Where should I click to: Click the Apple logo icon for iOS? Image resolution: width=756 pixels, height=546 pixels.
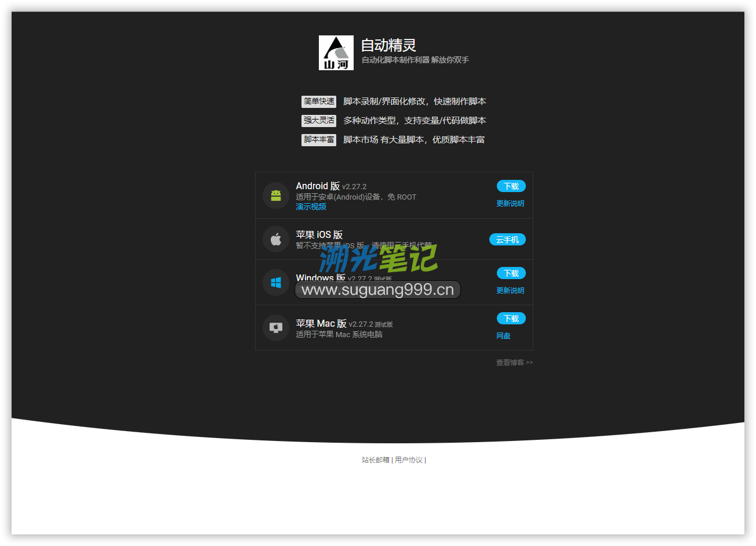pyautogui.click(x=276, y=239)
